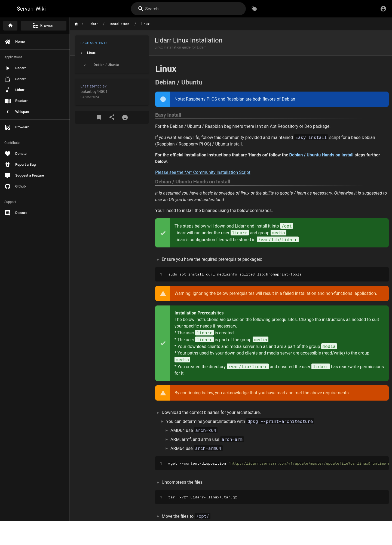This screenshot has height=545, width=392.
Task: Click the Donate heart icon
Action: click(x=8, y=154)
